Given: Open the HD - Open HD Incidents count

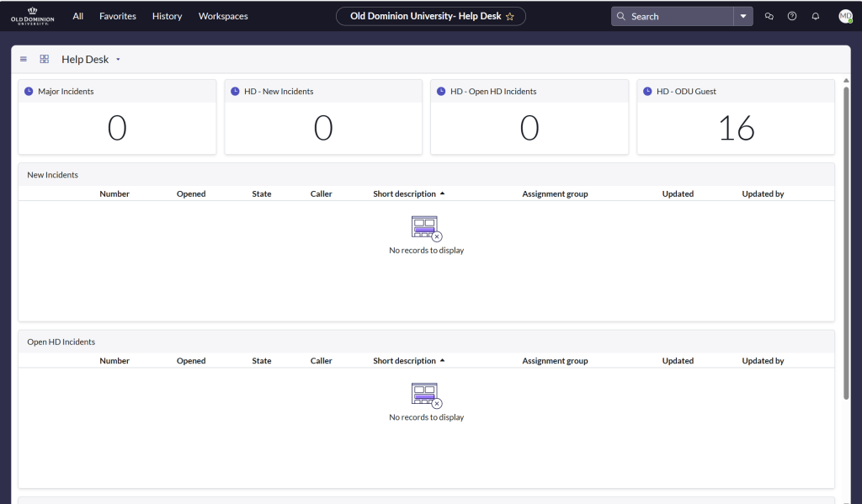Looking at the screenshot, I should click(x=529, y=128).
